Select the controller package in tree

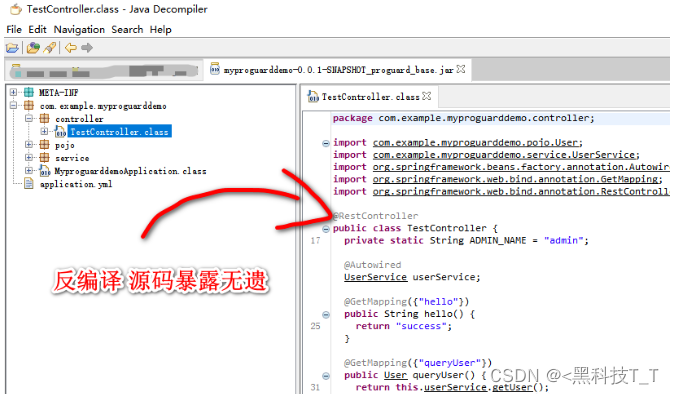[x=79, y=119]
